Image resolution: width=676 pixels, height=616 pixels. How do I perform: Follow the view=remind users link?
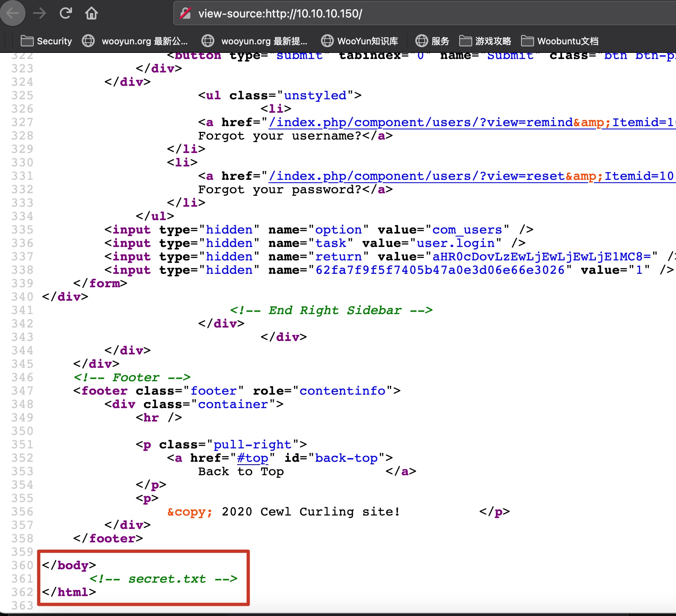(x=472, y=122)
